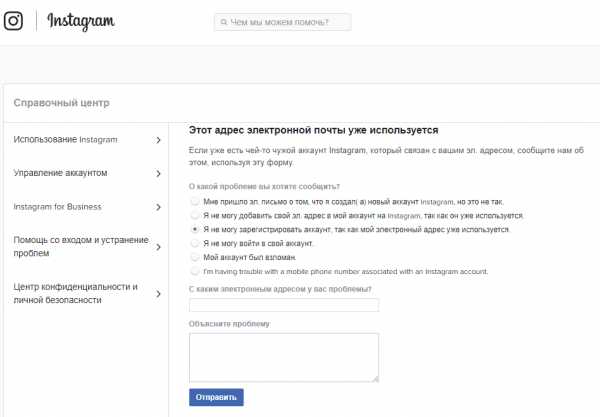Click the Instagram camera logo icon
The height and width of the screenshot is (417, 600).
click(x=13, y=21)
